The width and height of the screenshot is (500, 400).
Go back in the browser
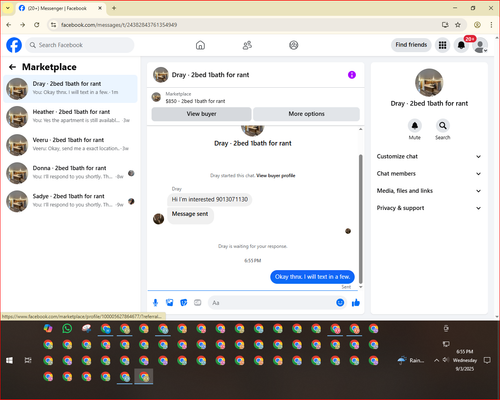[9, 25]
